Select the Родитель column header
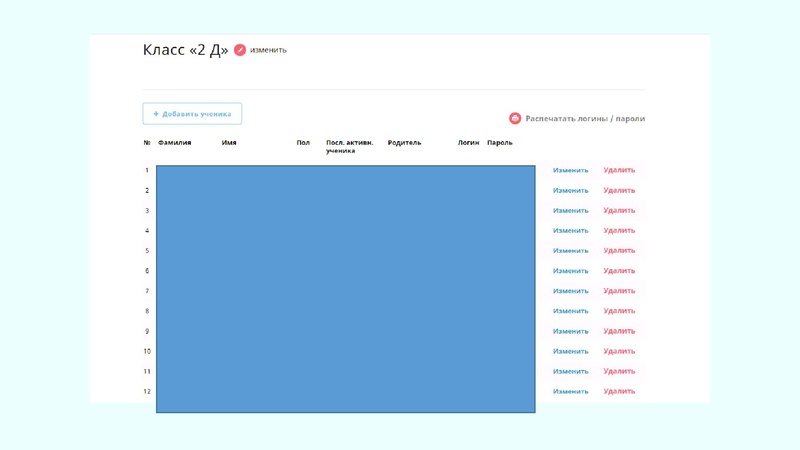Image resolution: width=800 pixels, height=450 pixels. coord(404,143)
